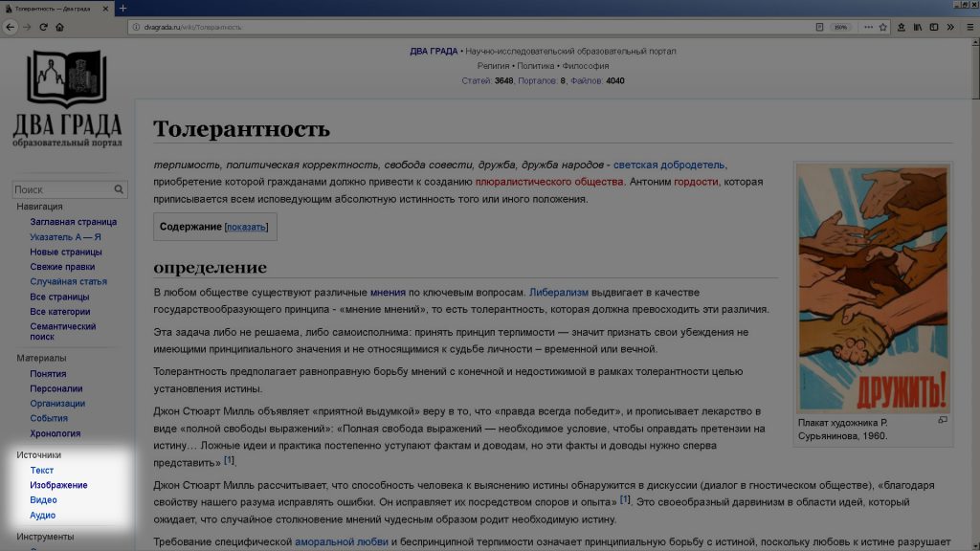980x551 pixels.
Task: Open the downloads/bookmark toolbar icon
Action: tap(902, 27)
